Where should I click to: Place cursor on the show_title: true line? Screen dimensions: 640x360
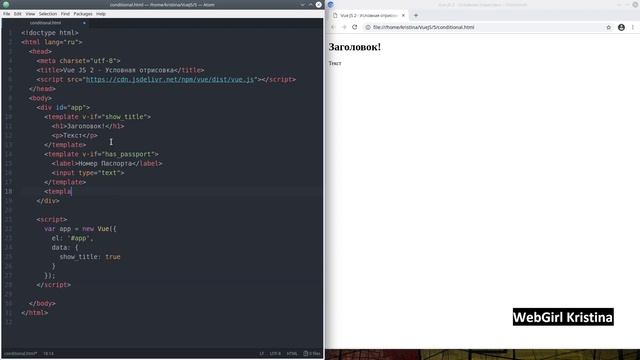(90, 257)
